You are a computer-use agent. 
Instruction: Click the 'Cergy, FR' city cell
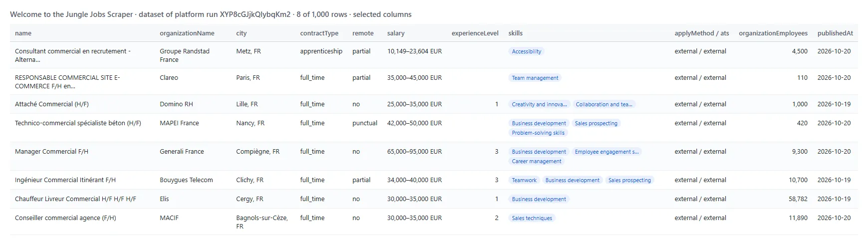(250, 199)
